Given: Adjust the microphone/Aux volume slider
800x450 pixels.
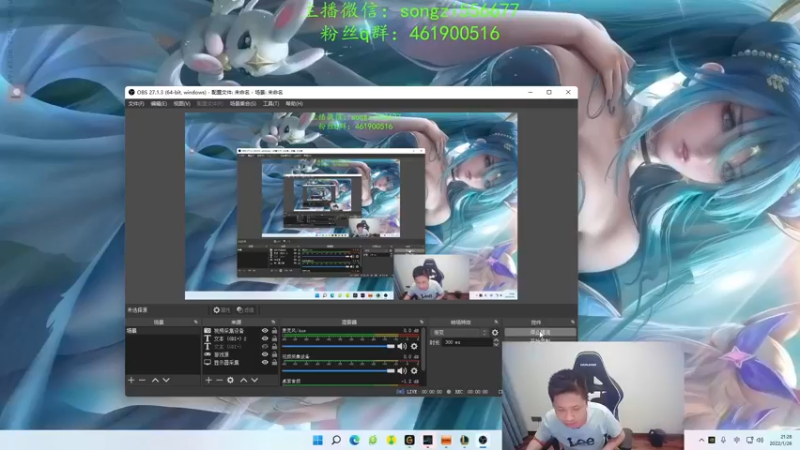Looking at the screenshot, I should click(x=339, y=346).
